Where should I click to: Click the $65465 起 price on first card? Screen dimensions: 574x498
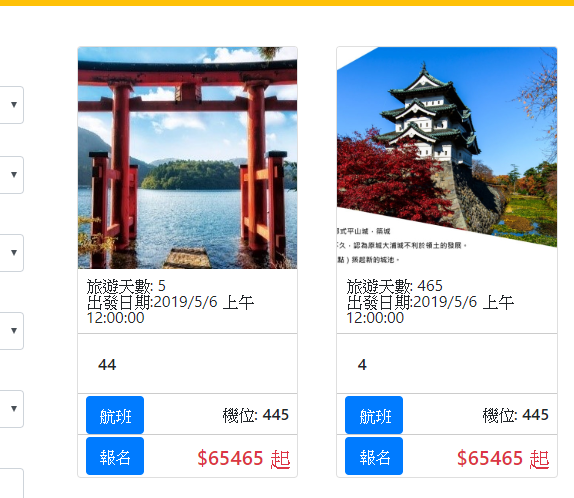[244, 458]
